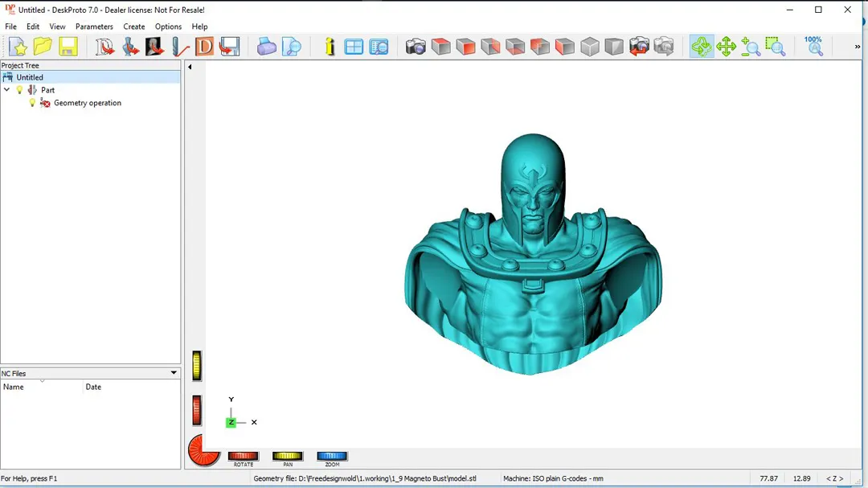Viewport: 868px width, 488px height.
Task: Collapse the side panel with the black arrow
Action: click(x=190, y=67)
